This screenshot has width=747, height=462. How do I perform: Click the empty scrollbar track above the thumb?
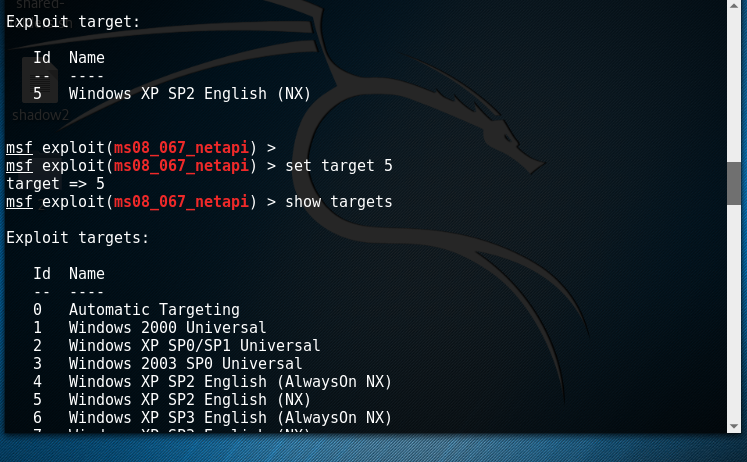(734, 90)
